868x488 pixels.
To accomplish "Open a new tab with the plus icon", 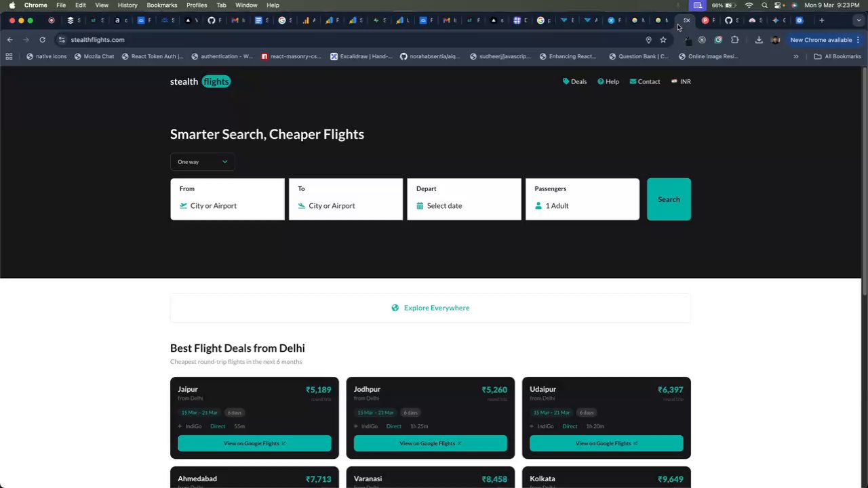I will click(x=821, y=20).
